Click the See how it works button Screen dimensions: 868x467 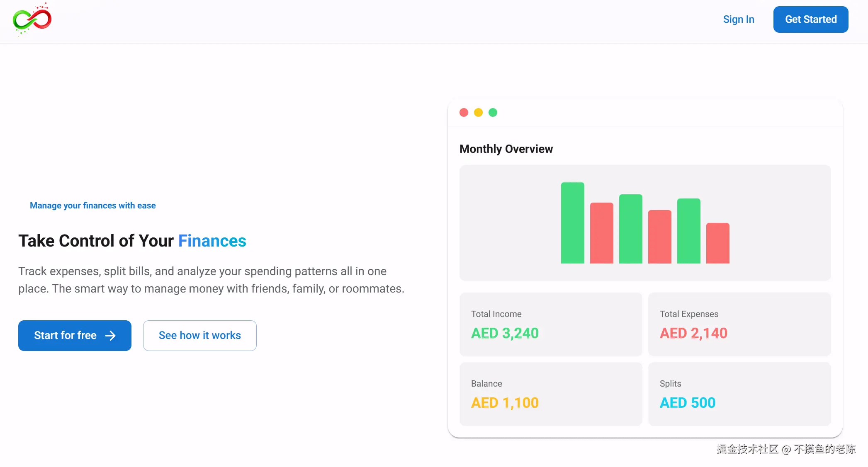point(199,336)
